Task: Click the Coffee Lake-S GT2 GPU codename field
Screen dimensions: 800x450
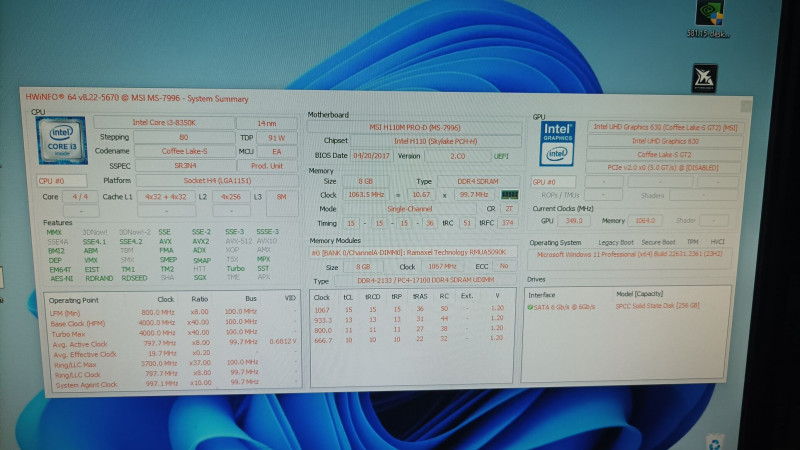Action: coord(664,154)
